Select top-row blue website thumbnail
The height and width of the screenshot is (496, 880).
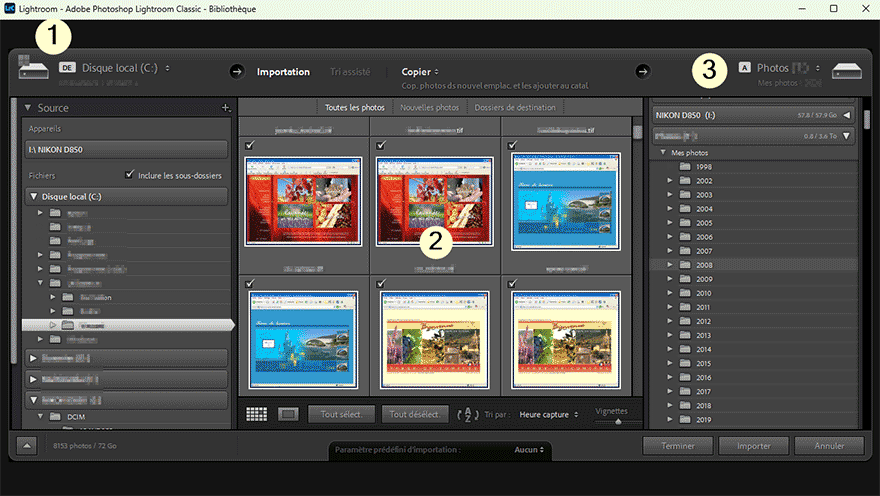[x=566, y=201]
